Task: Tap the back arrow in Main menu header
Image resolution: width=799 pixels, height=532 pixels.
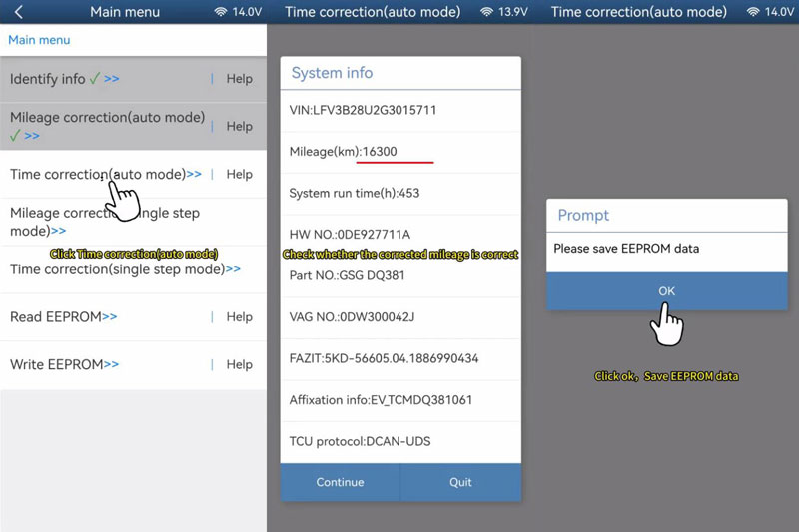Action: pos(18,12)
